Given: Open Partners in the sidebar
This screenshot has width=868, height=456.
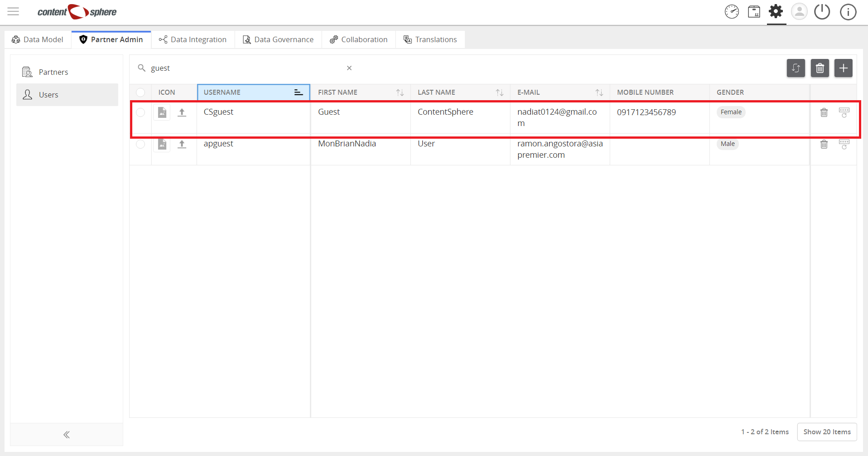Looking at the screenshot, I should (x=67, y=72).
